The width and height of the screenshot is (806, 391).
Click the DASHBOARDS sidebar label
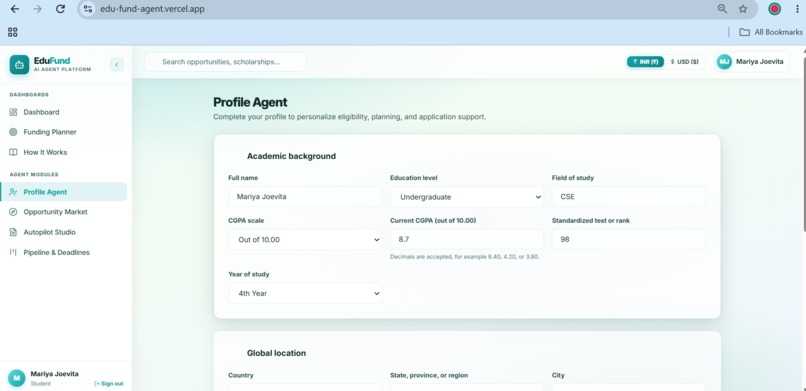click(x=29, y=95)
